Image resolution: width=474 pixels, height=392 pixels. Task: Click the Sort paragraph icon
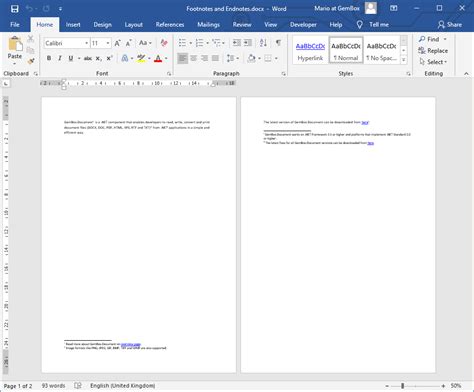[263, 43]
